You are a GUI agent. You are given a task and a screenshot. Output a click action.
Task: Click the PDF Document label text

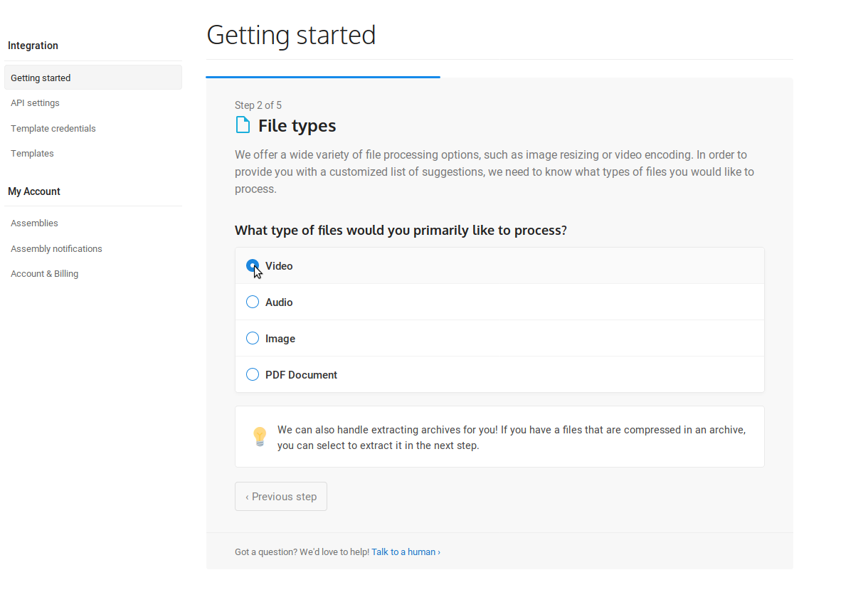pos(301,375)
